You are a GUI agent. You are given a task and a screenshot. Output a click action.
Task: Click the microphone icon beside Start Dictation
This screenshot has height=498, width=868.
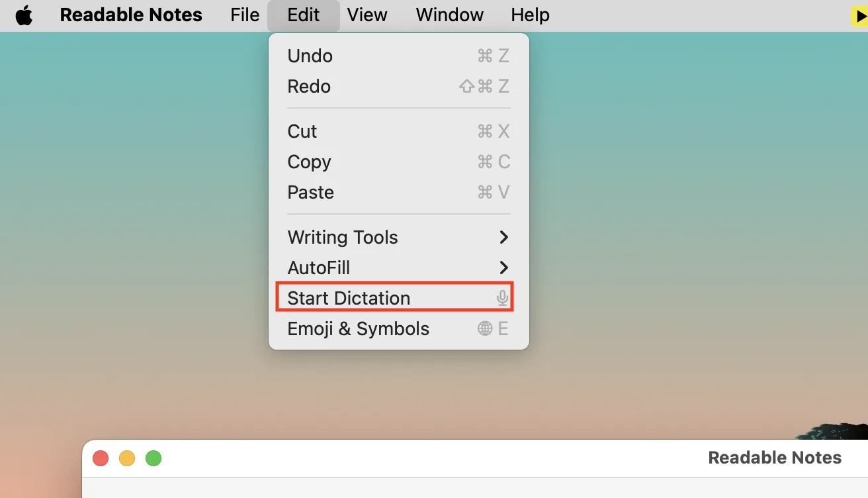point(503,298)
